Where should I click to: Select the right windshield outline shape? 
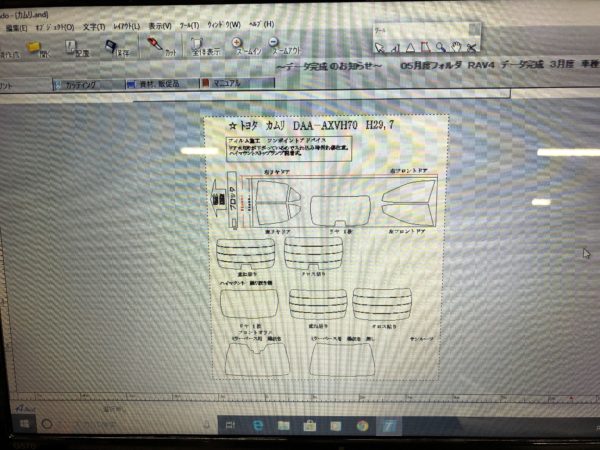341,359
